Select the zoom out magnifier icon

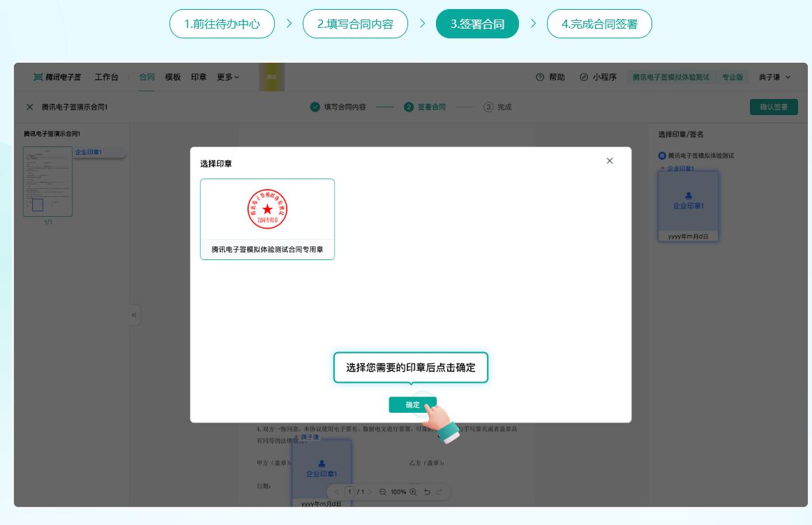pyautogui.click(x=383, y=492)
